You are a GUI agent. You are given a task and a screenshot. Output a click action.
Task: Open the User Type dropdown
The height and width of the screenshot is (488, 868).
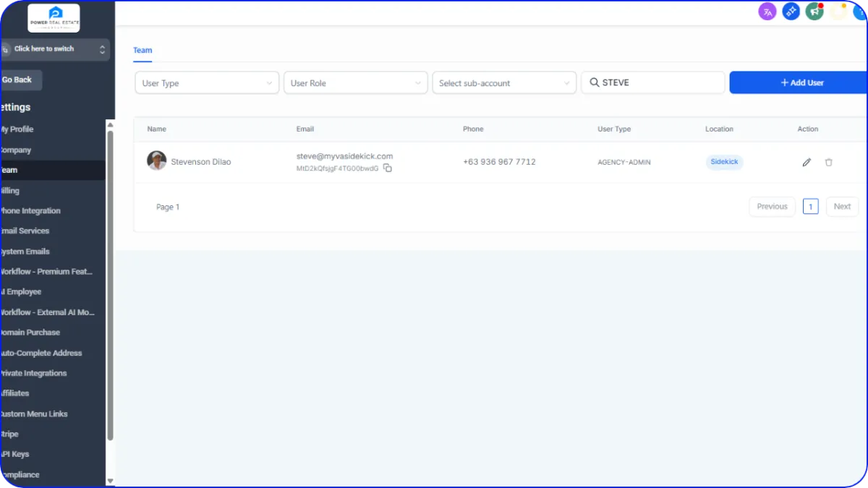coord(207,83)
